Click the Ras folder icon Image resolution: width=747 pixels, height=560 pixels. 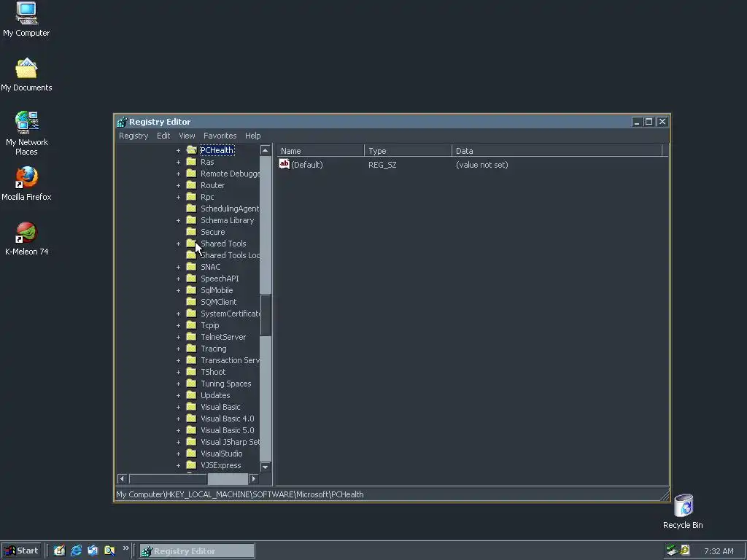point(192,162)
